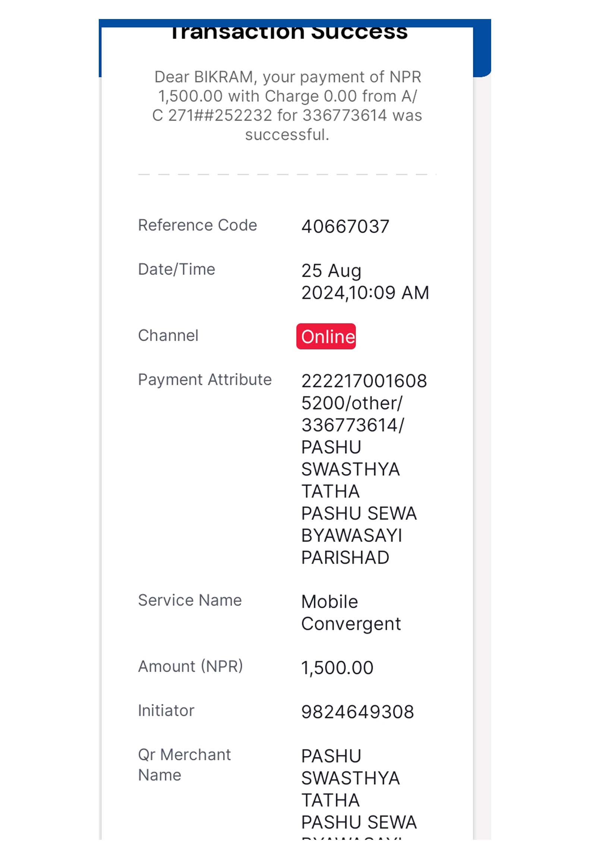Tap the Date/Time label

click(x=177, y=270)
